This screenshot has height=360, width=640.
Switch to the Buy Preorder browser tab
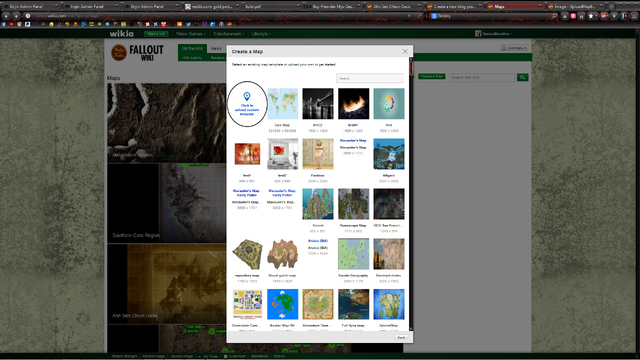point(333,7)
